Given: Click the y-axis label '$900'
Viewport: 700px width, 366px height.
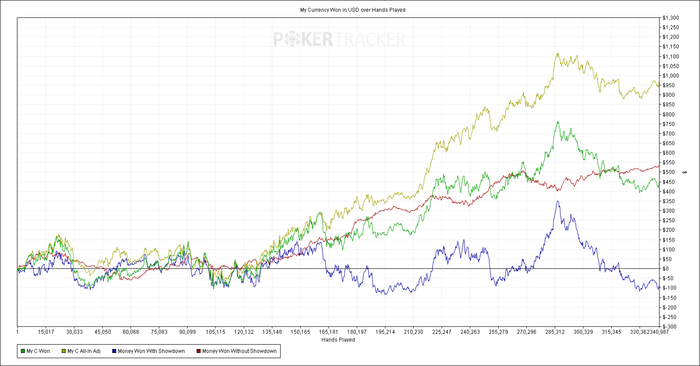Looking at the screenshot, I should tap(668, 95).
